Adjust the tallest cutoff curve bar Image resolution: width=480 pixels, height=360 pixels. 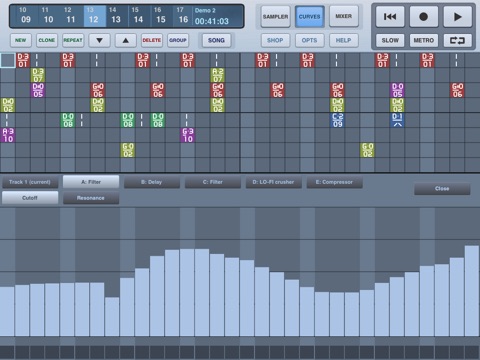pyautogui.click(x=472, y=291)
